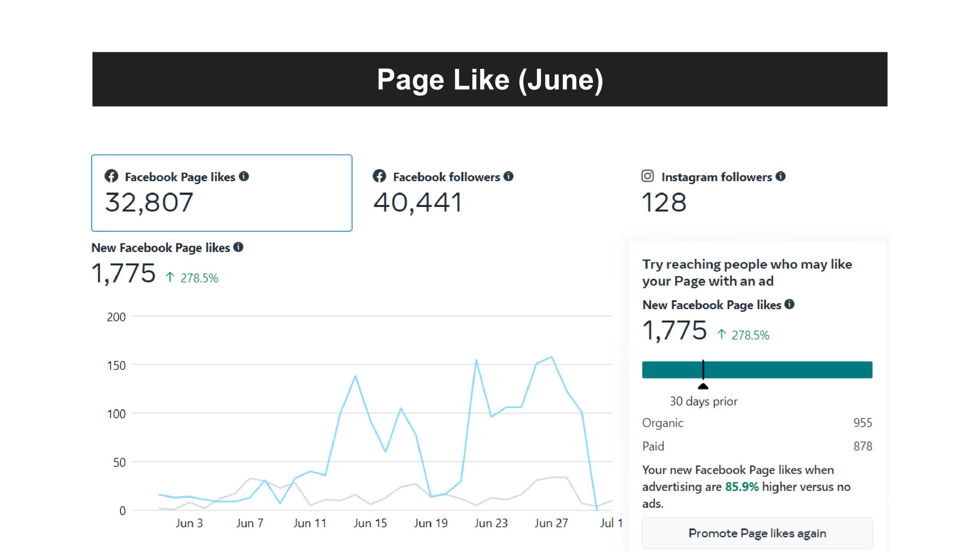The width and height of the screenshot is (980, 551).
Task: Click the Jul 1 axis label
Action: pyautogui.click(x=611, y=523)
